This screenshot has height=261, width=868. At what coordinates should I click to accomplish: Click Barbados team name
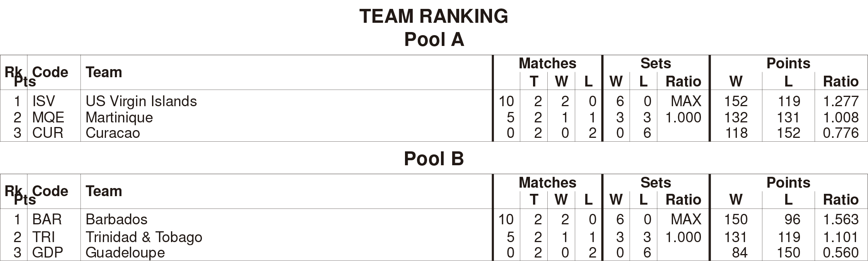pyautogui.click(x=116, y=219)
